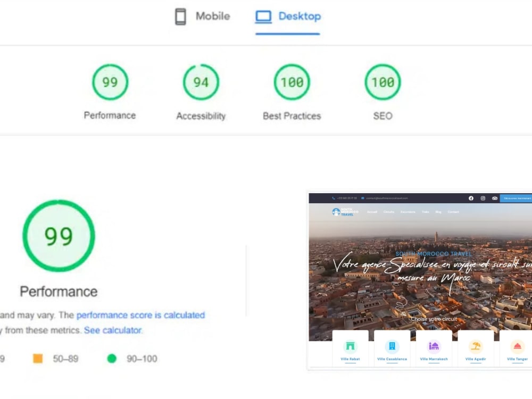Viewport: 532px width, 399px height.
Task: Click the blue button in preview header
Action: pyautogui.click(x=516, y=198)
